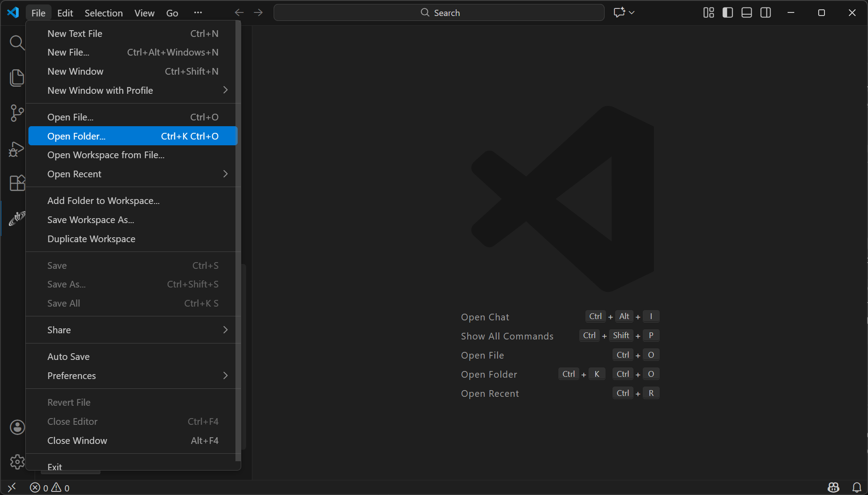
Task: Open the Source Control view
Action: click(17, 113)
